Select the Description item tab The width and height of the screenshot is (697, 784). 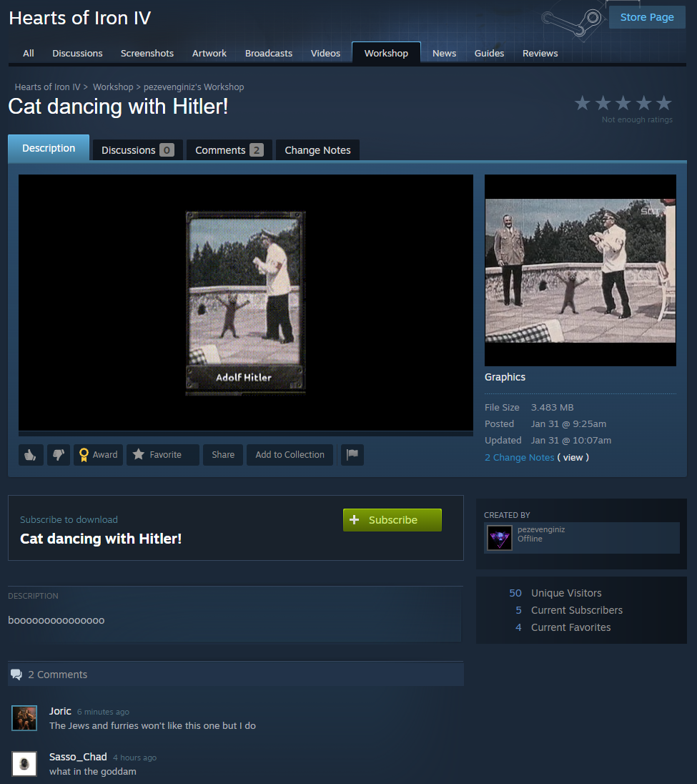[x=49, y=148]
